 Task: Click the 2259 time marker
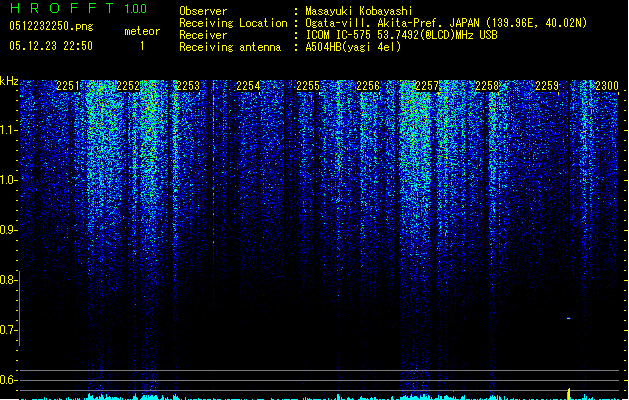(547, 86)
